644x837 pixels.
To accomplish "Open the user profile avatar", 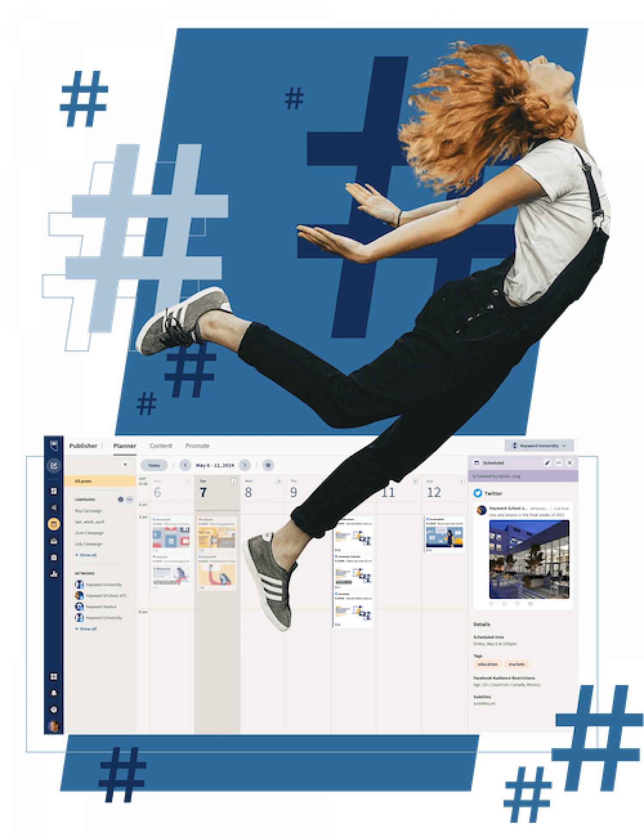I will point(54,726).
